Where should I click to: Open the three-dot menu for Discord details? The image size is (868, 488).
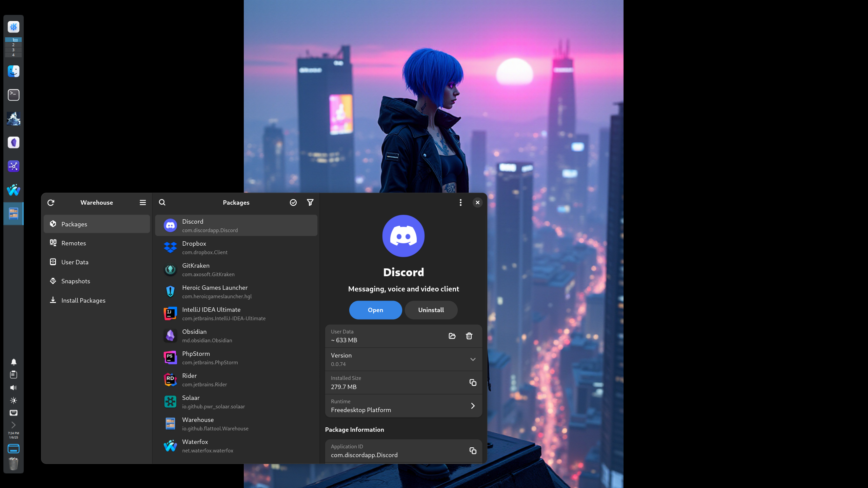point(460,202)
